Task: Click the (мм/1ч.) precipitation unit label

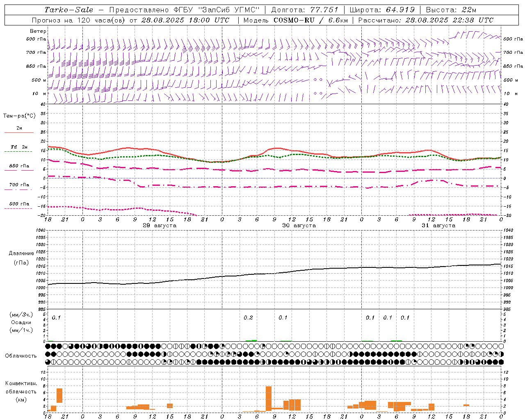Action: tap(21, 330)
